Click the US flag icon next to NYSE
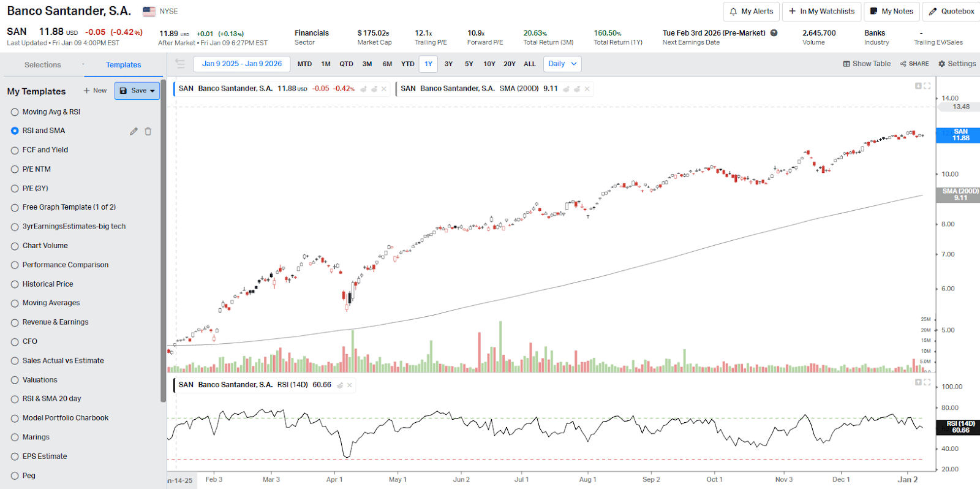Image resolution: width=980 pixels, height=489 pixels. (x=149, y=12)
